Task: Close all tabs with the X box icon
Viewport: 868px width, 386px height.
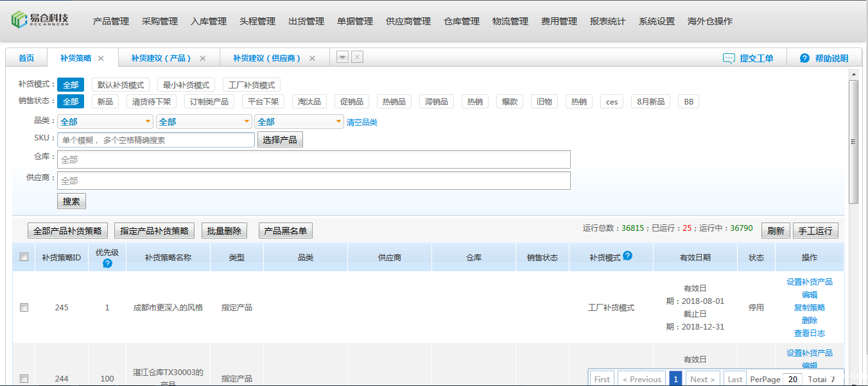Action: [x=358, y=57]
